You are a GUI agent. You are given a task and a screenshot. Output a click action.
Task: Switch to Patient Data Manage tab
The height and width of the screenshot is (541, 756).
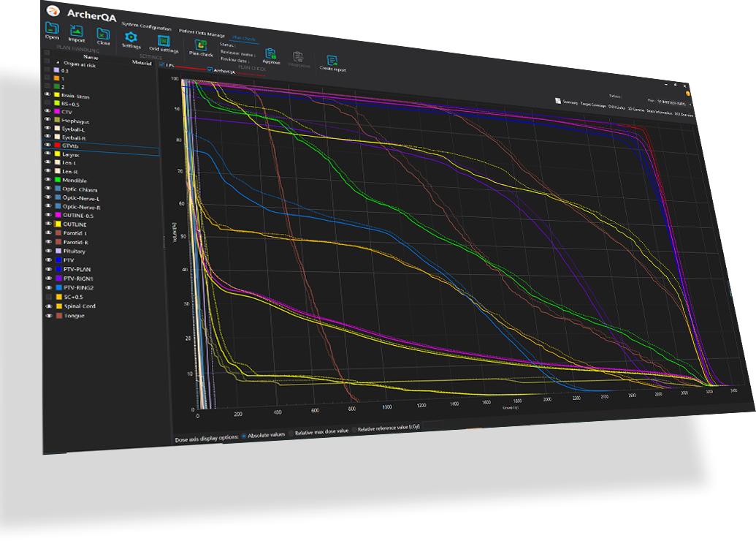202,33
